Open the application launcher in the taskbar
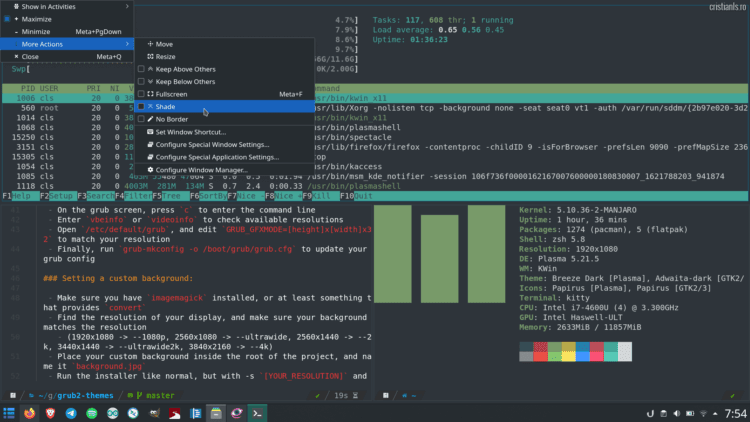The image size is (750, 422). [x=9, y=412]
